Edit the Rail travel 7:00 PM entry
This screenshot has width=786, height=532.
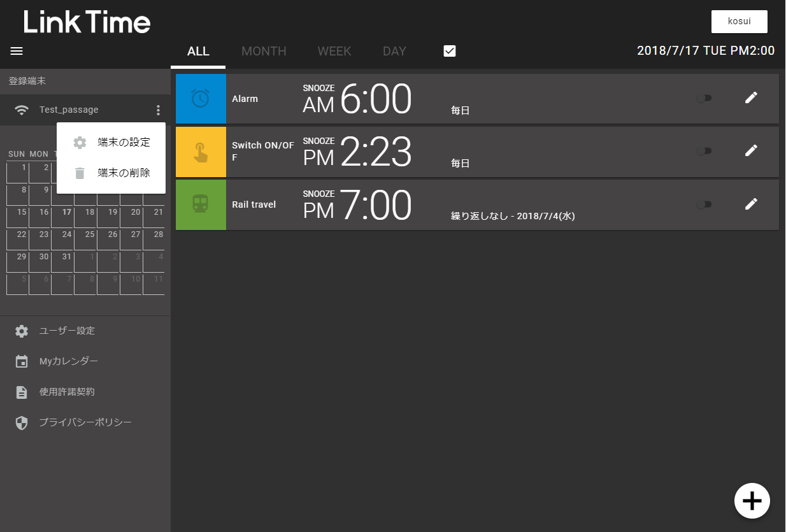tap(751, 204)
